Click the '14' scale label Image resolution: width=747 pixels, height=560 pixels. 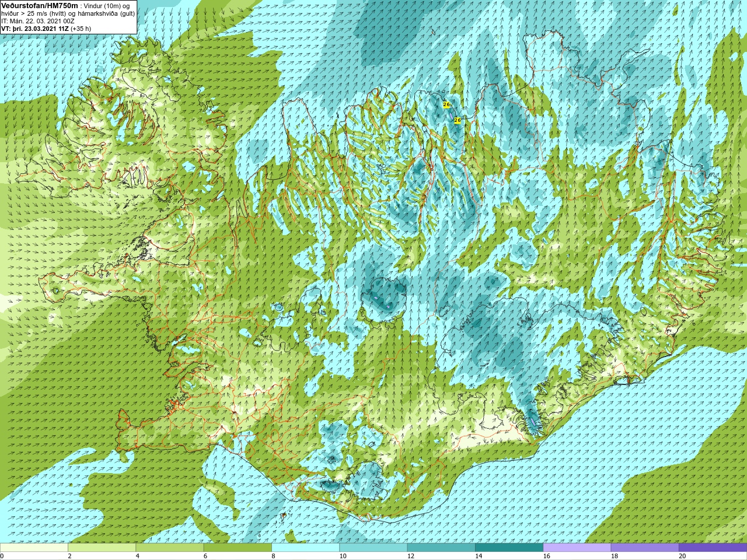point(479,556)
